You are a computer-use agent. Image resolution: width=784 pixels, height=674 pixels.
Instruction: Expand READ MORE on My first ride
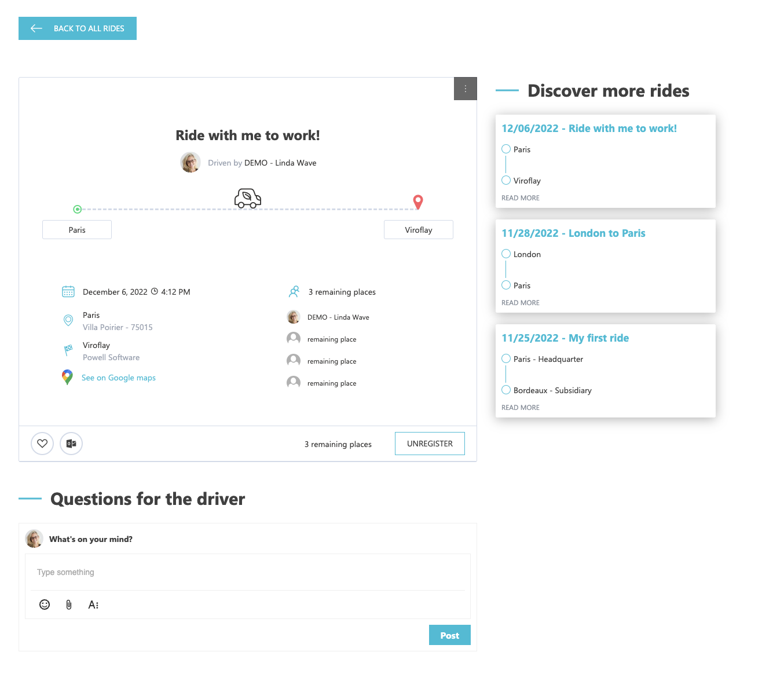pos(520,407)
